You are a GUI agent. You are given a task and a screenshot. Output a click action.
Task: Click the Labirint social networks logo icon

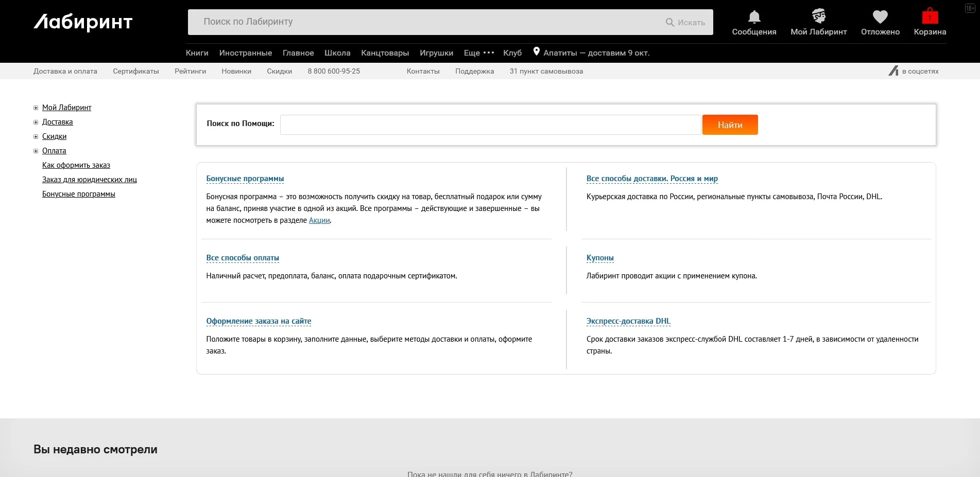coord(893,71)
